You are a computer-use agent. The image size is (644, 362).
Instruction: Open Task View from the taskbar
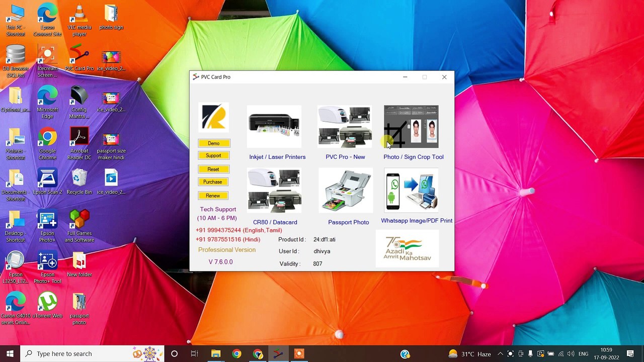[x=195, y=353]
